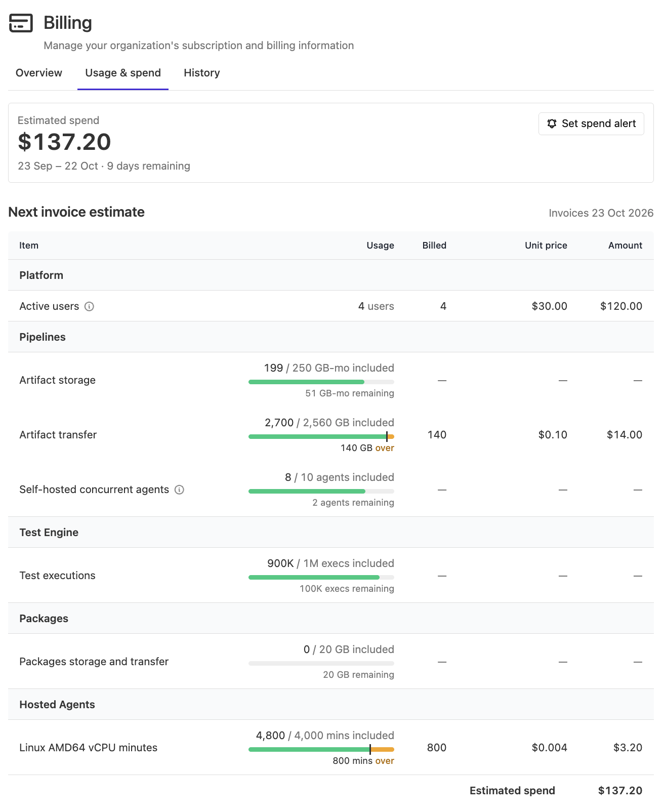Click the 'Artifact storage' row label
The height and width of the screenshot is (812, 664).
tap(57, 380)
